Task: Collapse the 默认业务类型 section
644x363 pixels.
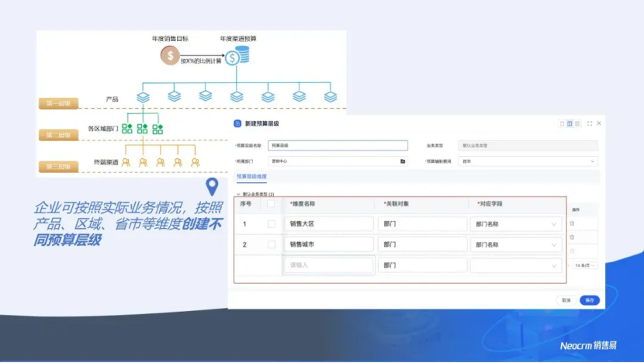Action: click(238, 194)
